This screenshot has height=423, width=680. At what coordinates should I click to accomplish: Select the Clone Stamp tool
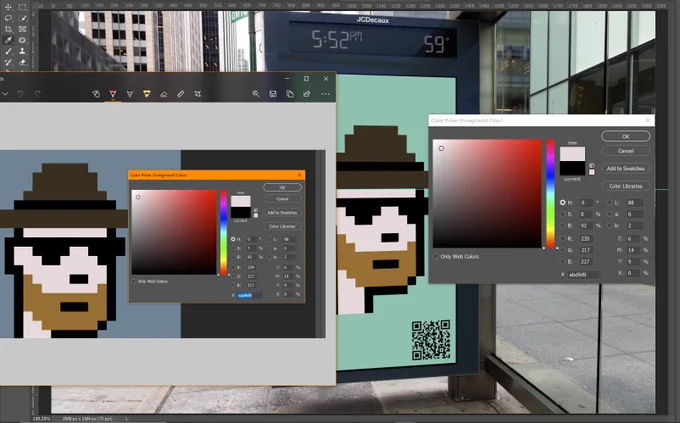point(22,51)
